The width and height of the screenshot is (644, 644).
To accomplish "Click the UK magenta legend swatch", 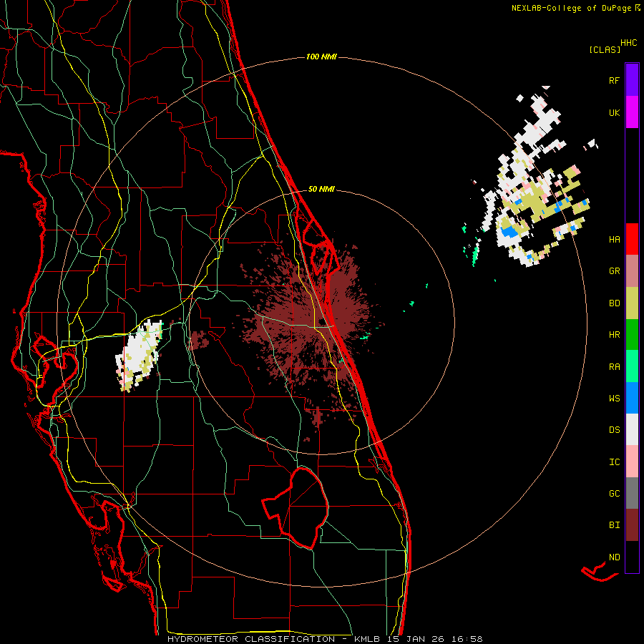I will tap(632, 112).
